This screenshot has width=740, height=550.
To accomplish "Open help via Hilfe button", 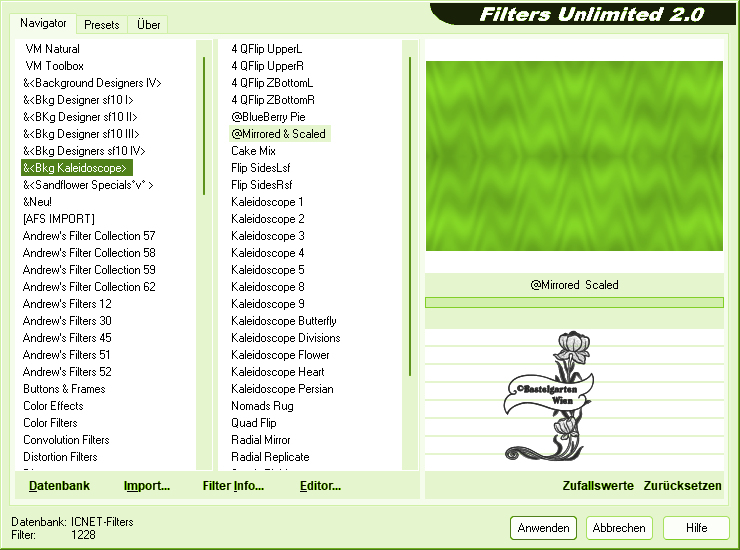I will (696, 528).
